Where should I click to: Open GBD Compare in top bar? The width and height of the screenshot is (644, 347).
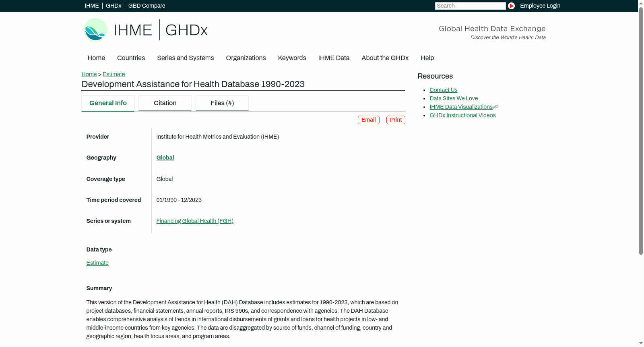point(147,6)
